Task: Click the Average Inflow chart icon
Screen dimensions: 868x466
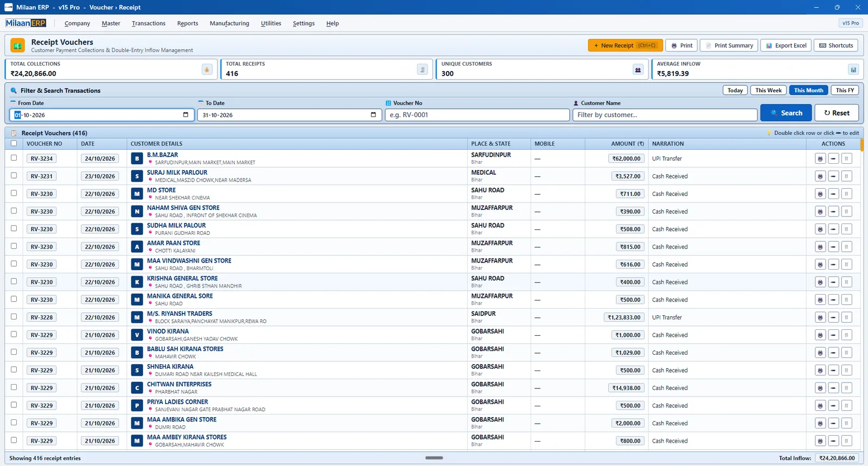Action: [x=853, y=69]
